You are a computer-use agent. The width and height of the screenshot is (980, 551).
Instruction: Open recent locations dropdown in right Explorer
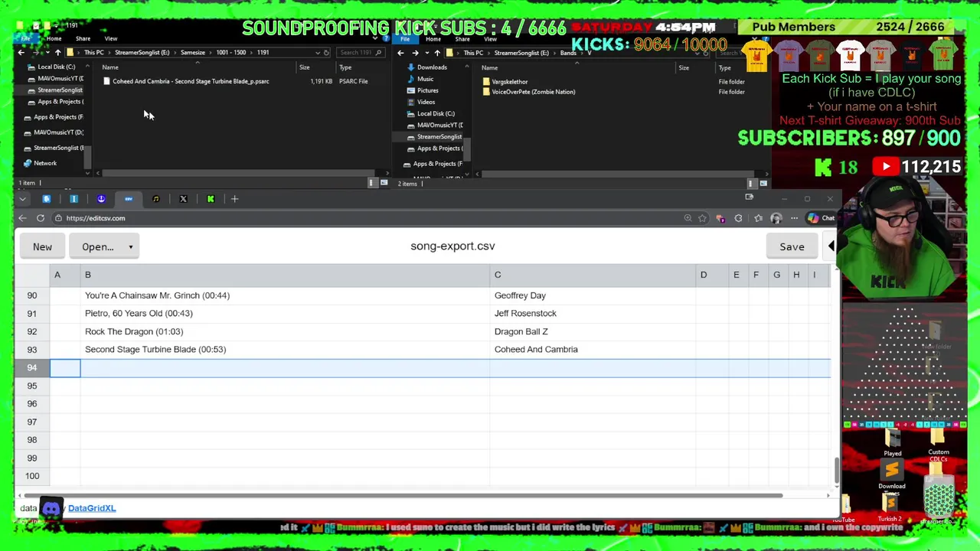coord(427,53)
